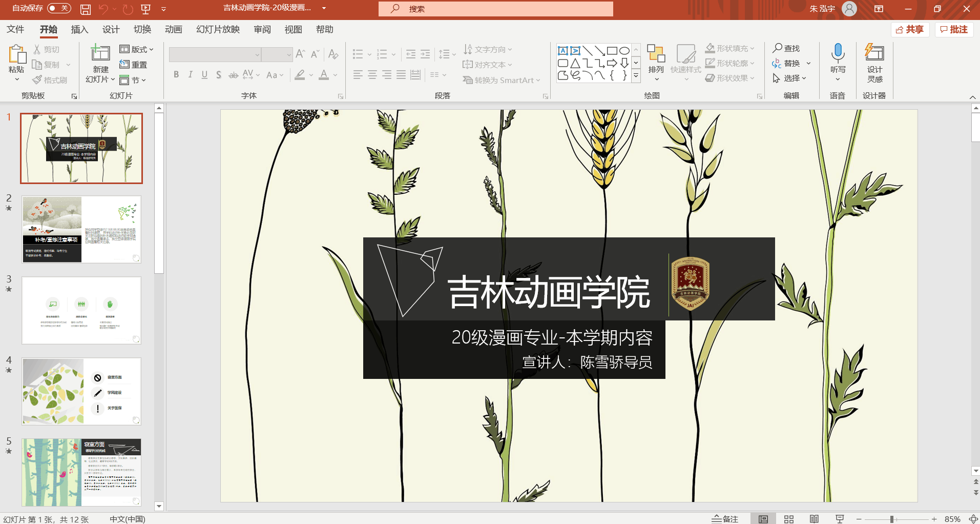The image size is (980, 524).
Task: Increase font size with the large A icon
Action: point(301,54)
